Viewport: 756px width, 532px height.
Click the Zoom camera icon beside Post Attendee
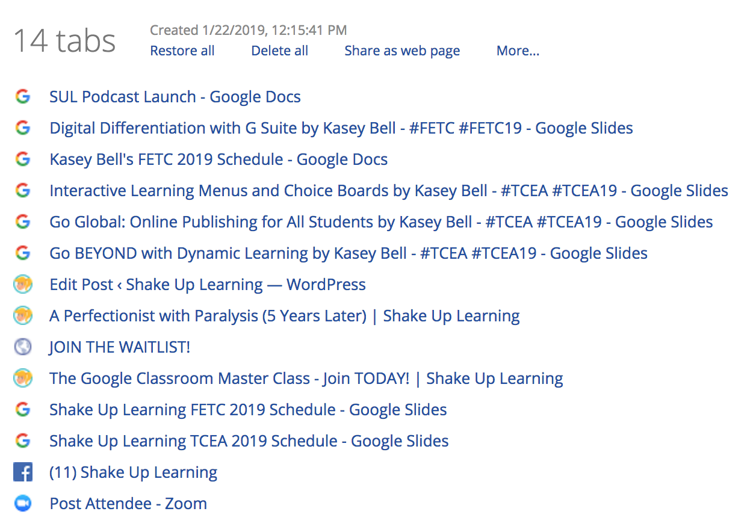click(23, 503)
